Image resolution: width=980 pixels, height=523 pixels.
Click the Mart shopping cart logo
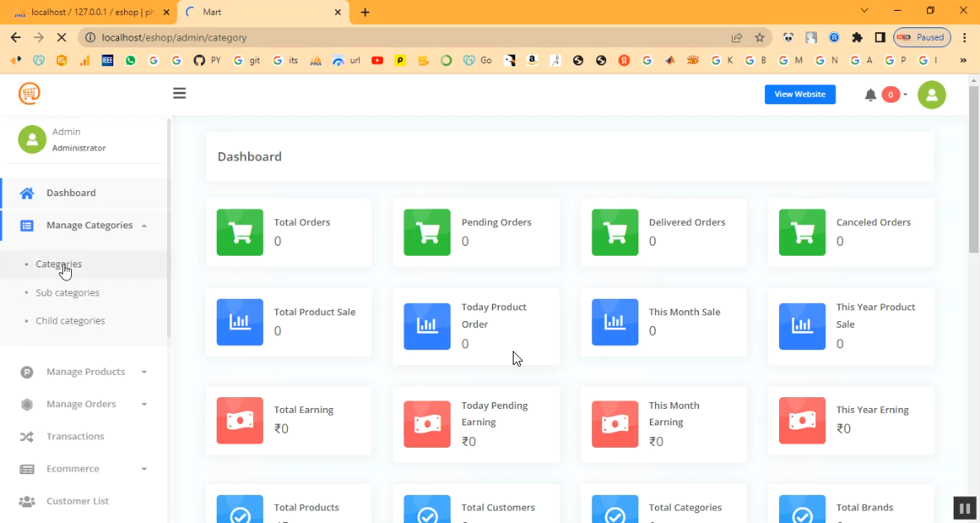click(30, 94)
